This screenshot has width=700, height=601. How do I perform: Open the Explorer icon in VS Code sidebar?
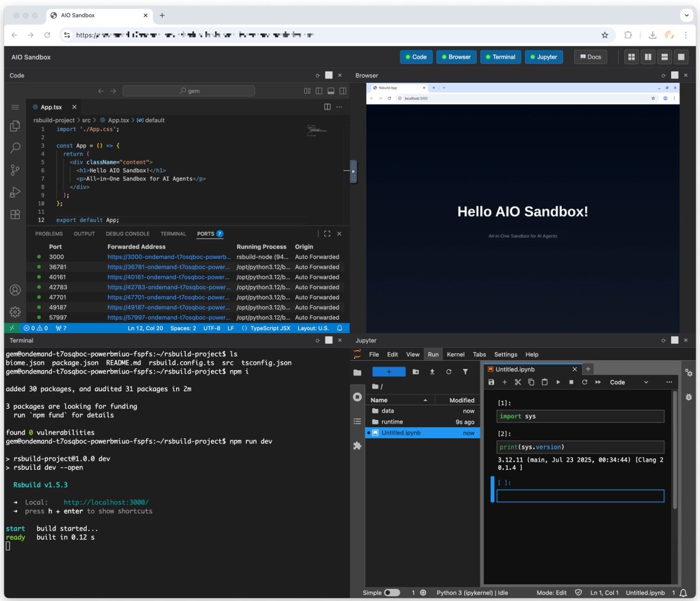15,126
